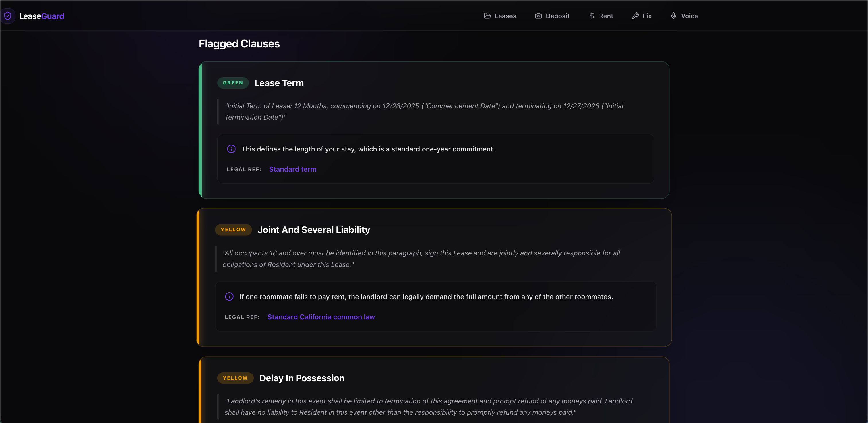Open the Fix navigation label
This screenshot has width=868, height=423.
(x=647, y=16)
